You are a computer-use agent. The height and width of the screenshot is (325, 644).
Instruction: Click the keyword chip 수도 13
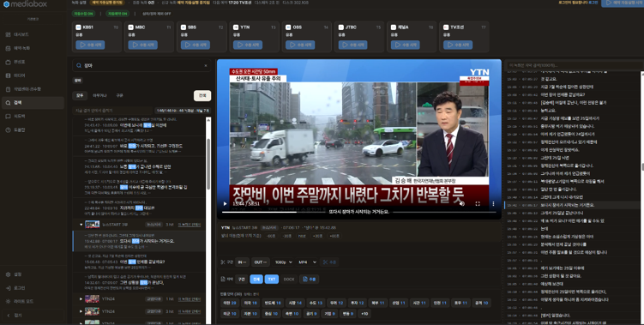[316, 303]
